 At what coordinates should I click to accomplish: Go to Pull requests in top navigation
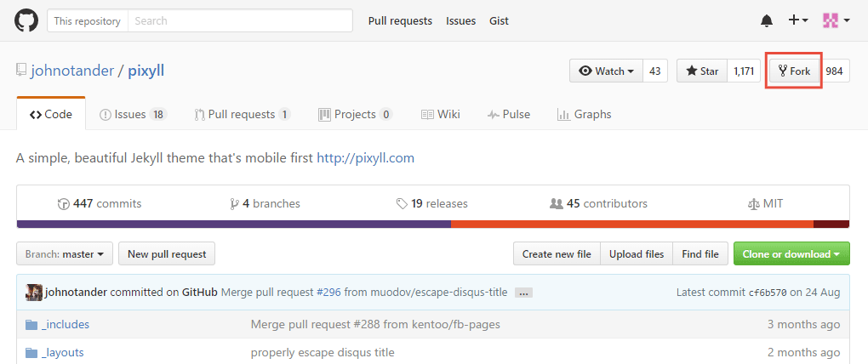[400, 21]
